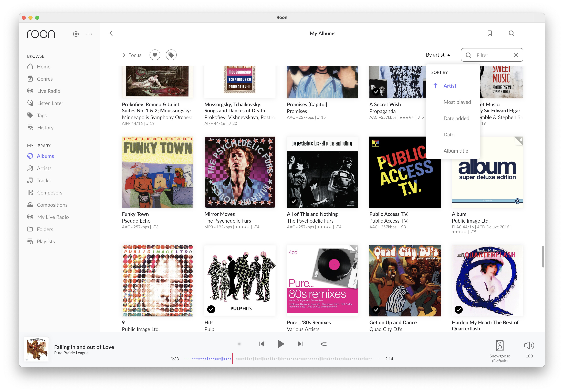The width and height of the screenshot is (564, 392).
Task: Toggle the checkmark on Pulp Hits cover
Action: (211, 309)
